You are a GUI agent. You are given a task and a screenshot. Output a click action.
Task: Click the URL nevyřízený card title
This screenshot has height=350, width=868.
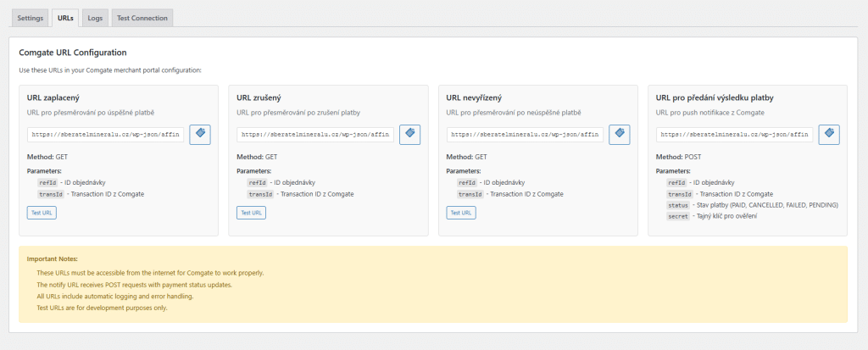pyautogui.click(x=475, y=98)
